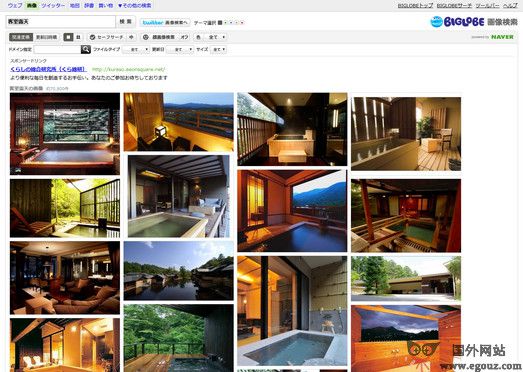523x372 pixels.
Task: Open thumbnail of bath with lattice window
Action: click(65, 134)
